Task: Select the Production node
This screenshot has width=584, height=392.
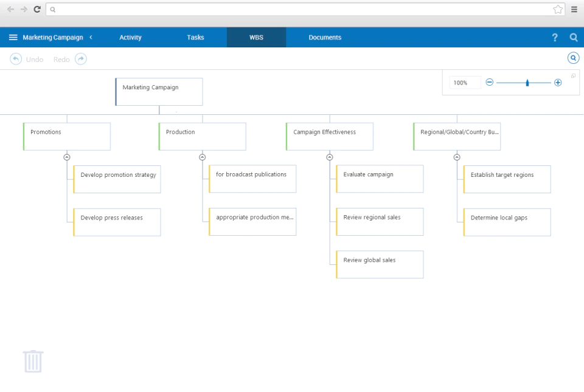Action: (202, 137)
